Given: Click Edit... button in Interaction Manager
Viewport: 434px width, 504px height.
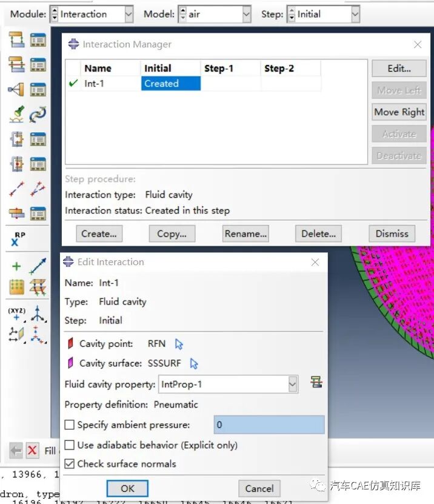Looking at the screenshot, I should click(x=399, y=68).
